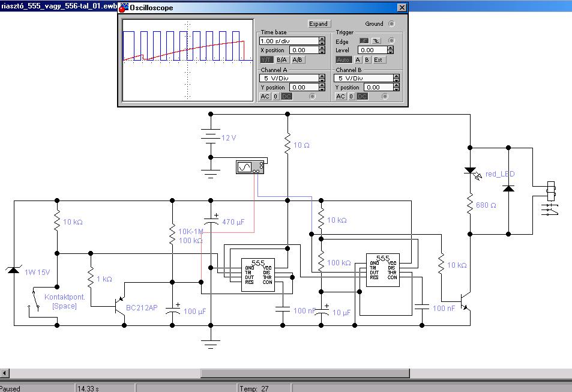
Task: Click the Expand button on oscilloscope
Action: [x=319, y=24]
